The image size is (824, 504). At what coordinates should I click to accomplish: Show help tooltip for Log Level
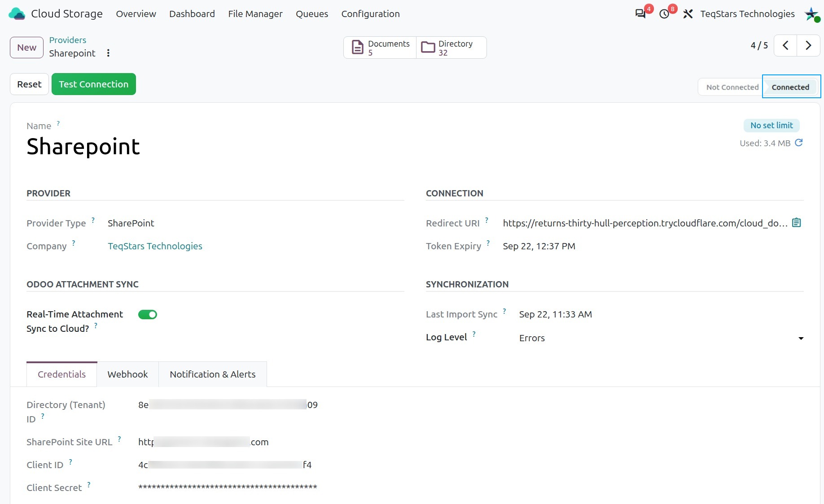(474, 334)
